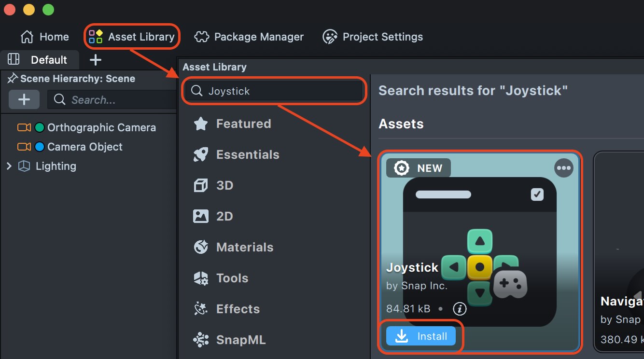Expand the Lighting tree item

tap(9, 166)
